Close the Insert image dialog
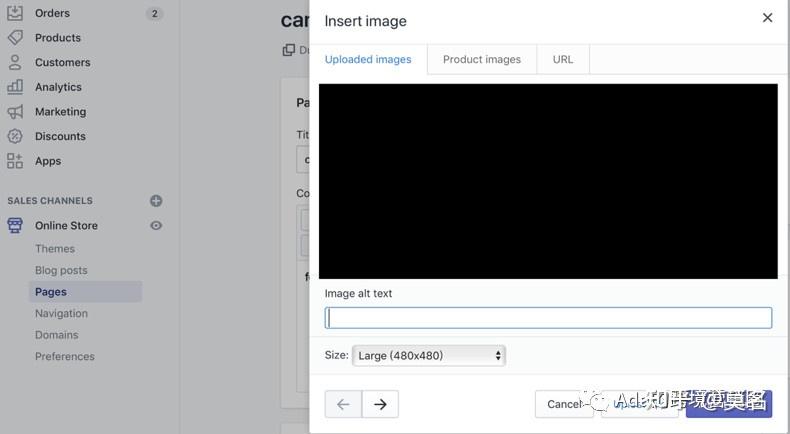The width and height of the screenshot is (790, 434). tap(767, 18)
